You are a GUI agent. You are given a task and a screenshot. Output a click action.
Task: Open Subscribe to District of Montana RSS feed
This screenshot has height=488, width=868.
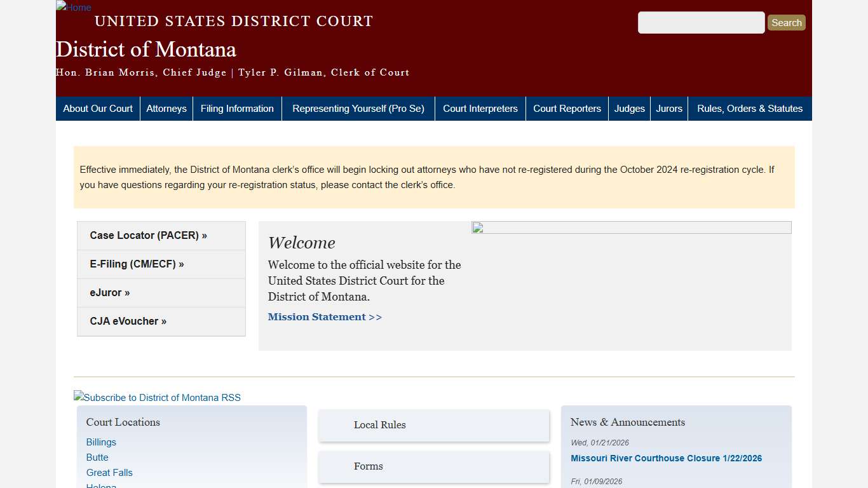pos(157,398)
